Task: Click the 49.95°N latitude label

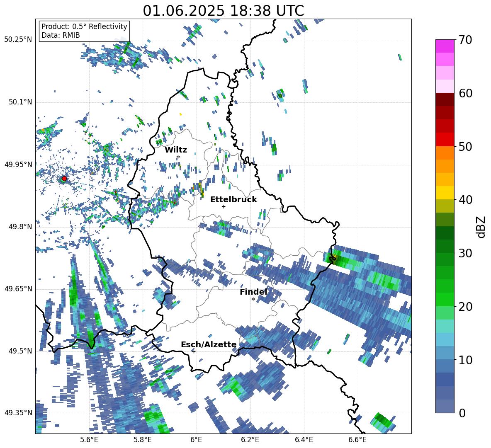Action: 18,164
